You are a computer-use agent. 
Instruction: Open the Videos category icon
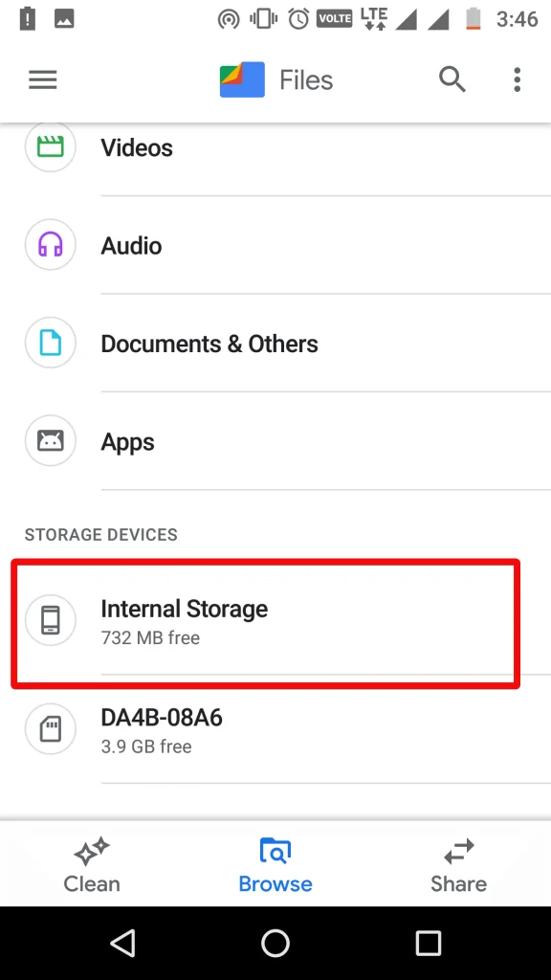50,147
